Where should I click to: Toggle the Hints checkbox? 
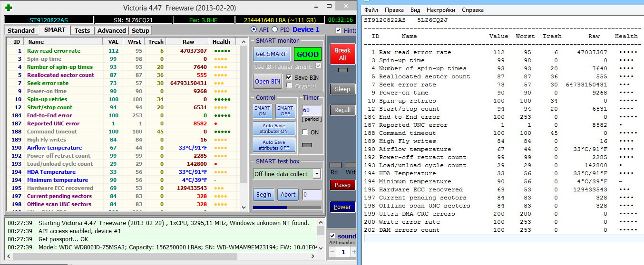(x=339, y=30)
